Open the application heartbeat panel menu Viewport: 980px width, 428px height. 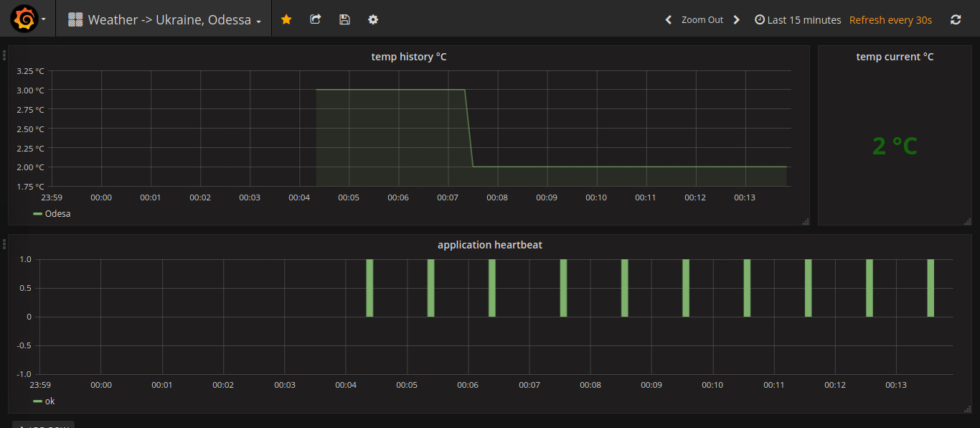pos(490,244)
